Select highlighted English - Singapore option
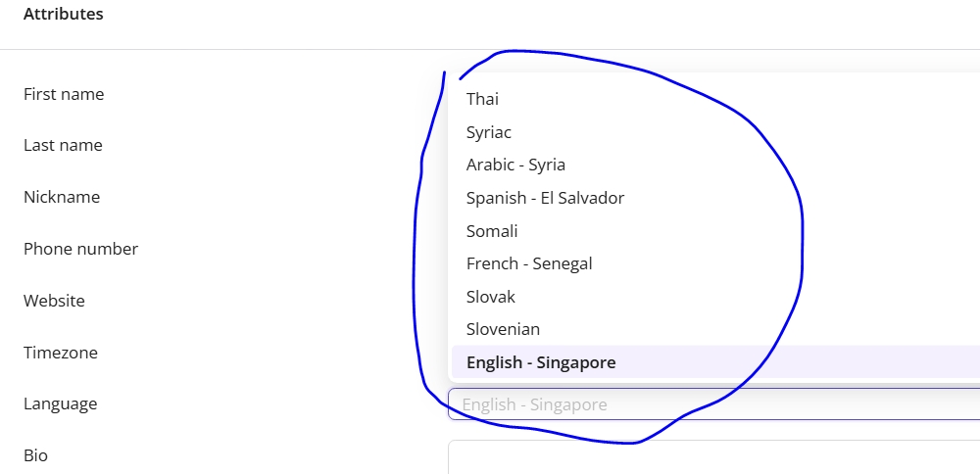This screenshot has height=474, width=980. [541, 362]
